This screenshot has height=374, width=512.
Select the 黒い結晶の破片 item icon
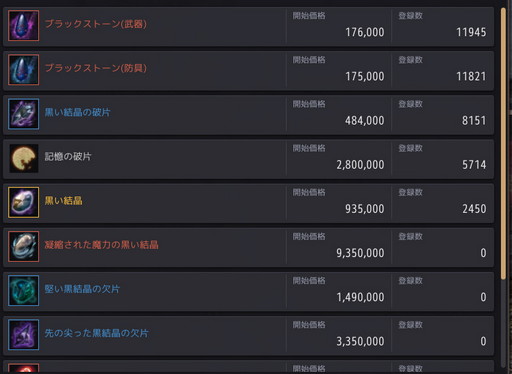click(23, 114)
